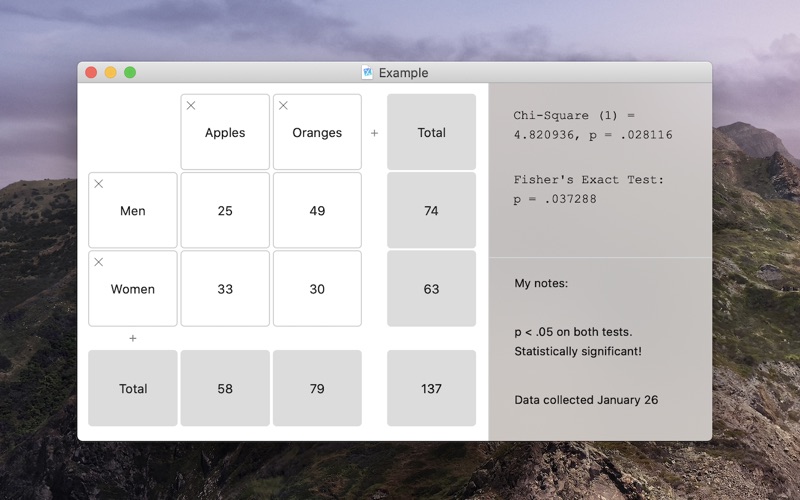Select the Women Oranges cell showing 30
The image size is (800, 500).
coord(317,288)
